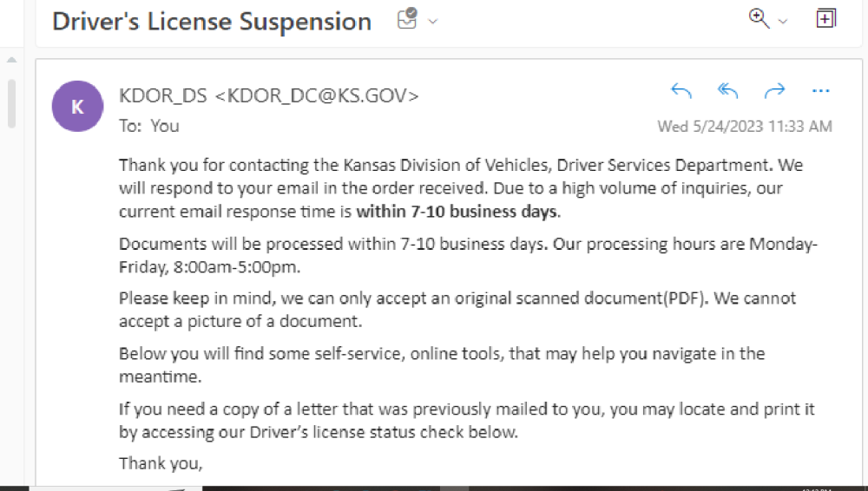The image size is (868, 491).
Task: Forward this message using the arrow icon
Action: [774, 90]
